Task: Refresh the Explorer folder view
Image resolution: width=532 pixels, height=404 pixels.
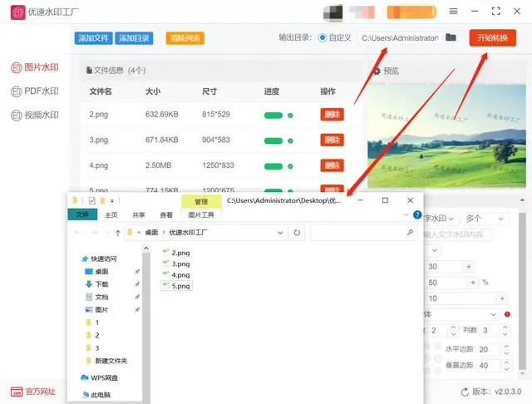Action: click(x=298, y=233)
